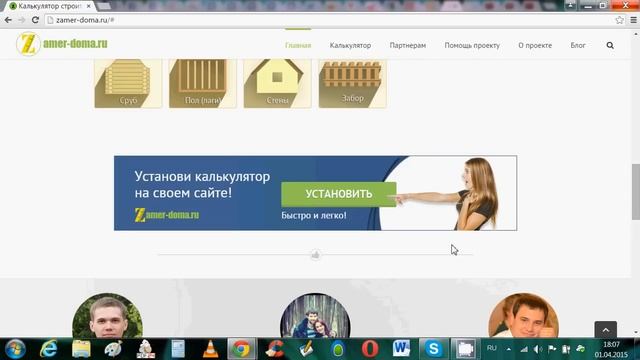Viewport: 640px width, 360px height.
Task: Open the Блог menu item
Action: tap(578, 45)
